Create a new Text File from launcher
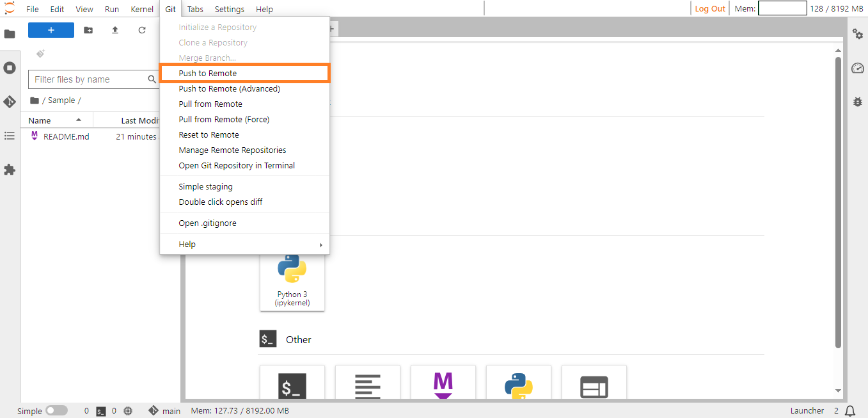Screen dimensions: 868x418 point(368,382)
